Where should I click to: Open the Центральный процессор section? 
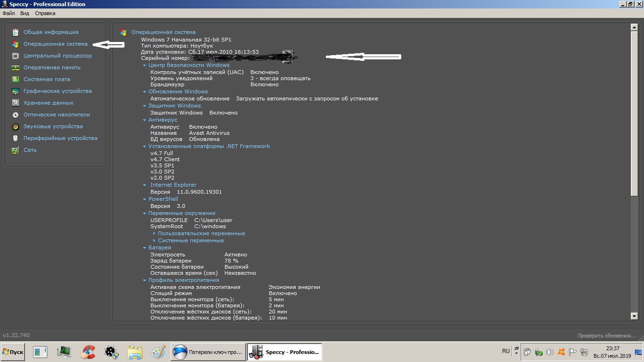58,56
